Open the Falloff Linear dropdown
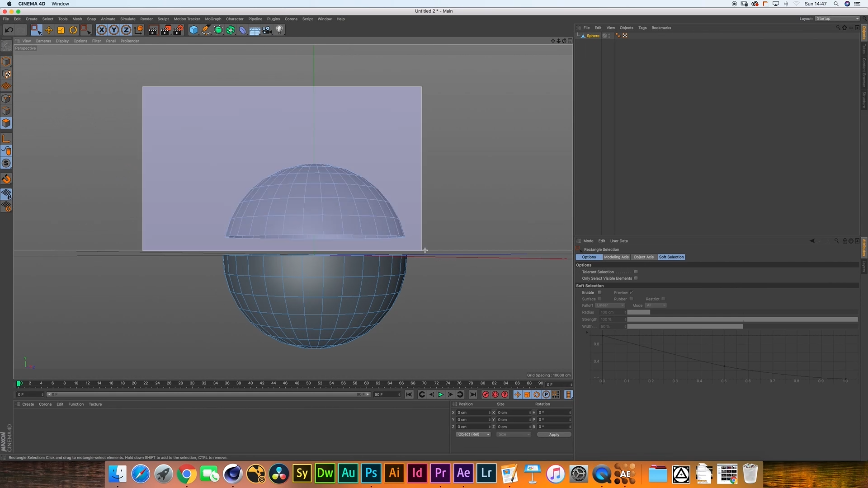 click(610, 305)
